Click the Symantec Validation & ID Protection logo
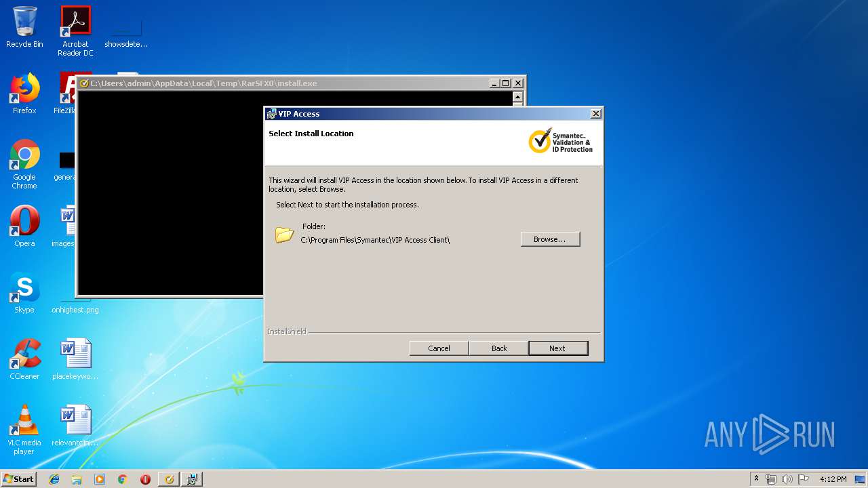The height and width of the screenshot is (488, 868). click(560, 141)
